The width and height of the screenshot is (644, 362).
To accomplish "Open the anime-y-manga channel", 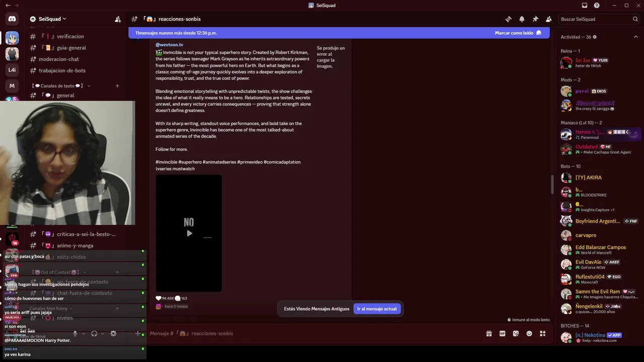I will [75, 245].
